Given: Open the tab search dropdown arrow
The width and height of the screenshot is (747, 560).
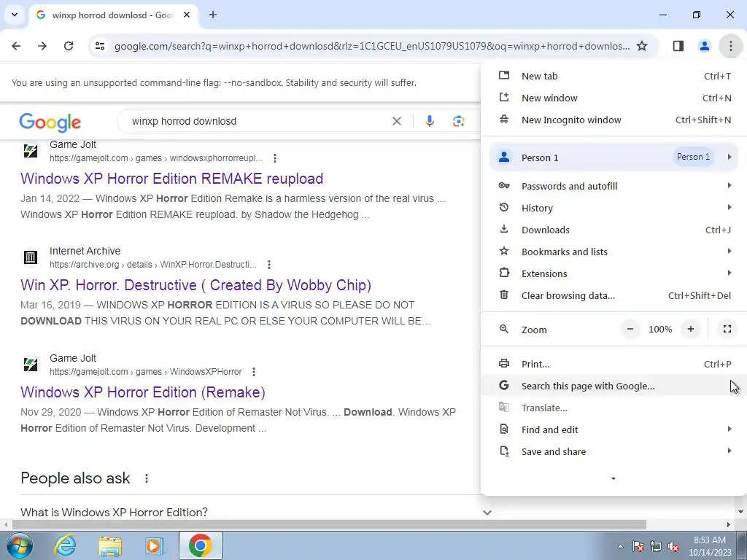Looking at the screenshot, I should click(15, 15).
